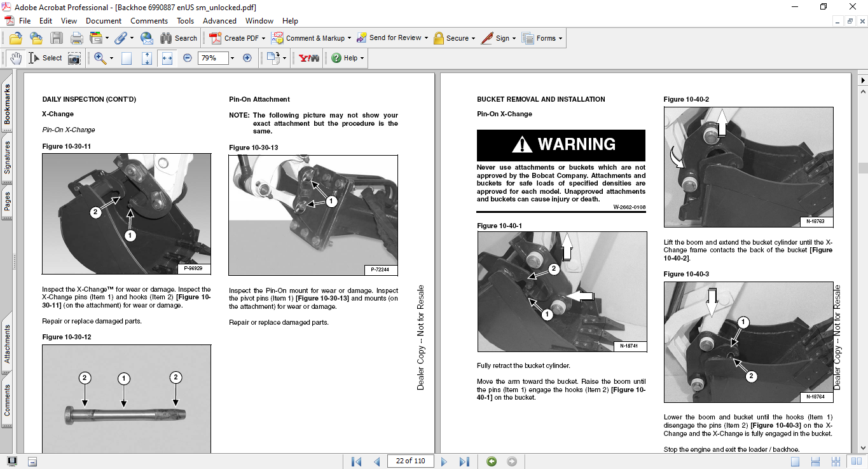Screen dimensions: 868x469
Task: Click the zoom percentage field showing 79%
Action: [212, 58]
